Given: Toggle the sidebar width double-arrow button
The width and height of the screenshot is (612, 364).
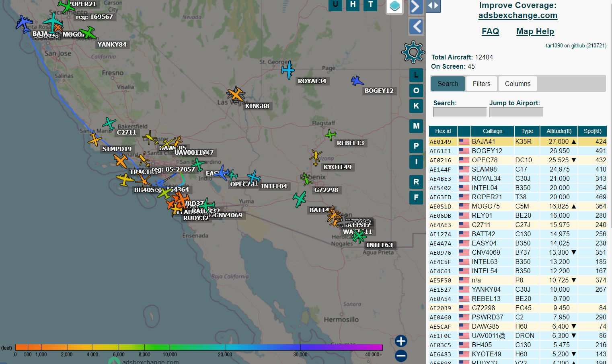Looking at the screenshot, I should tap(433, 6).
